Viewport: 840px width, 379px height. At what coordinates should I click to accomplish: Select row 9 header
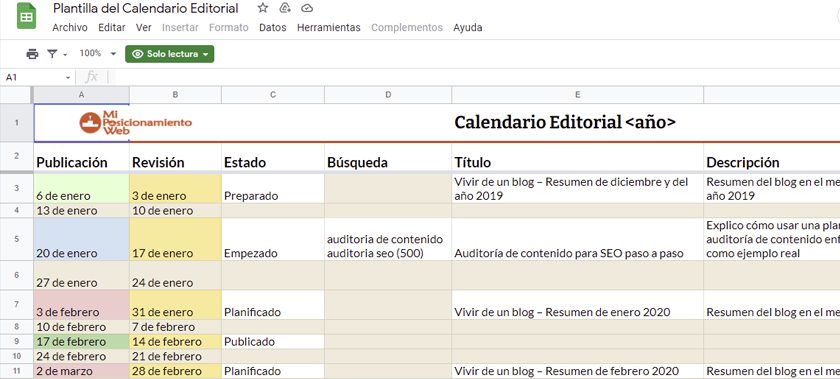pos(17,341)
